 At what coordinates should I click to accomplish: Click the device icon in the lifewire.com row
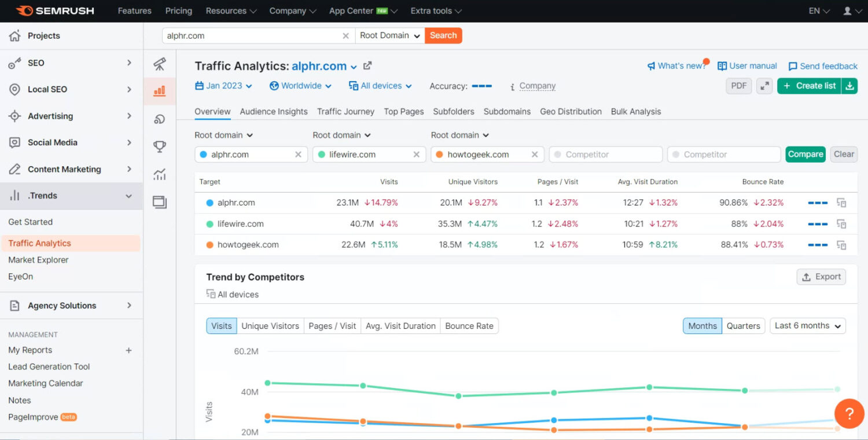click(x=842, y=223)
